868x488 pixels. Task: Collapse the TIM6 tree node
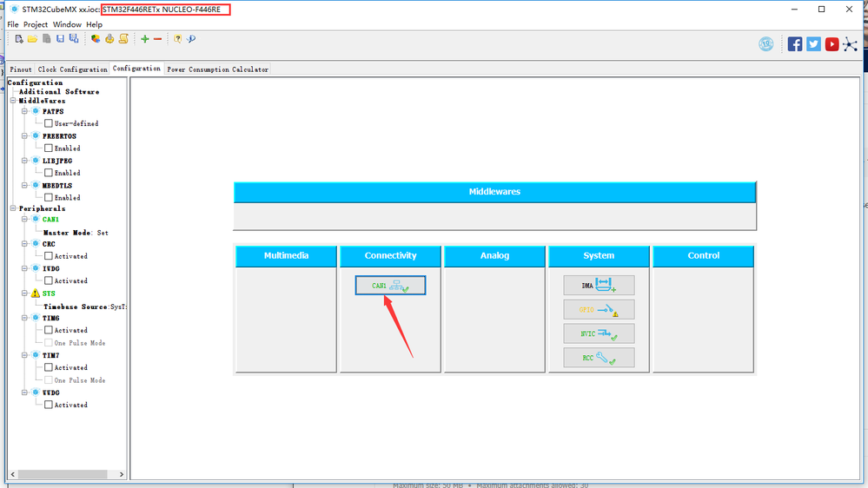pyautogui.click(x=24, y=318)
